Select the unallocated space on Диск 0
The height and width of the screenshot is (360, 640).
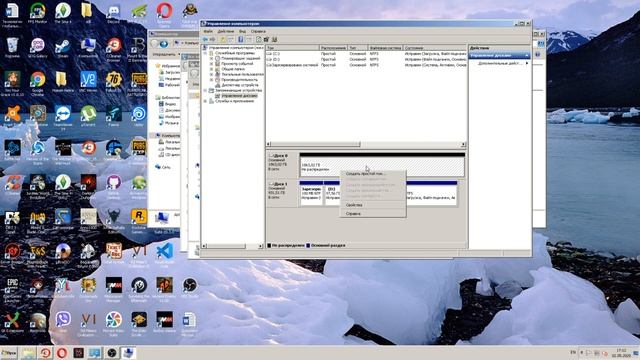coord(382,165)
